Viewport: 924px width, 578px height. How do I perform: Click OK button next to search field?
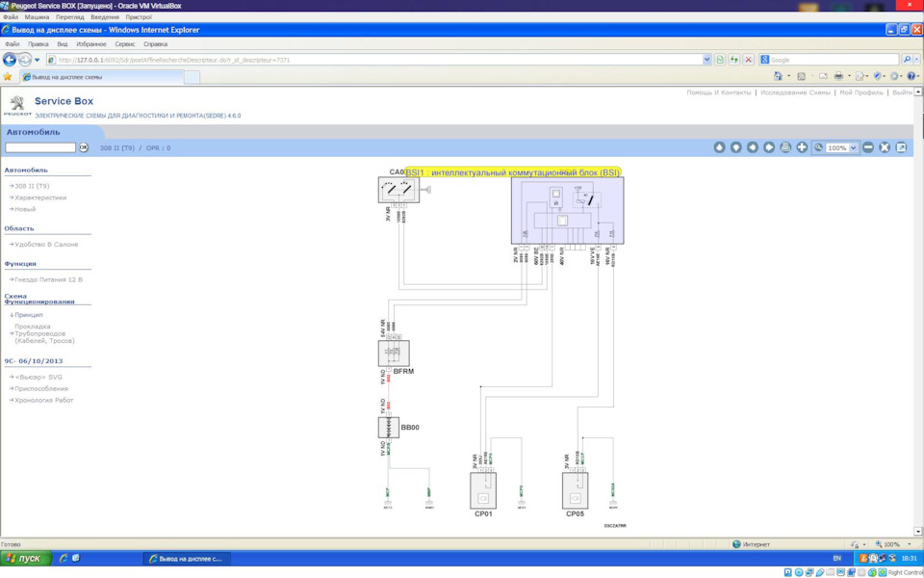coord(84,147)
